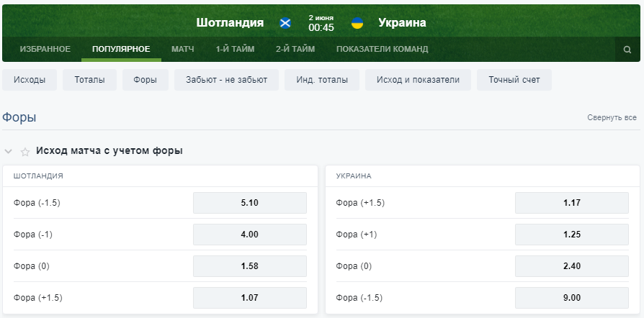Select Ukraine handicap +1.5 odds 1.17
644x318 pixels.
[x=572, y=203]
